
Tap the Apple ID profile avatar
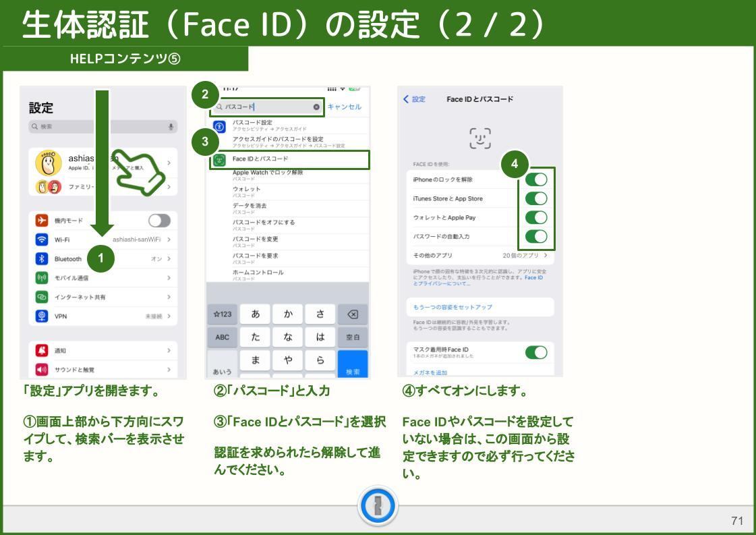[48, 163]
